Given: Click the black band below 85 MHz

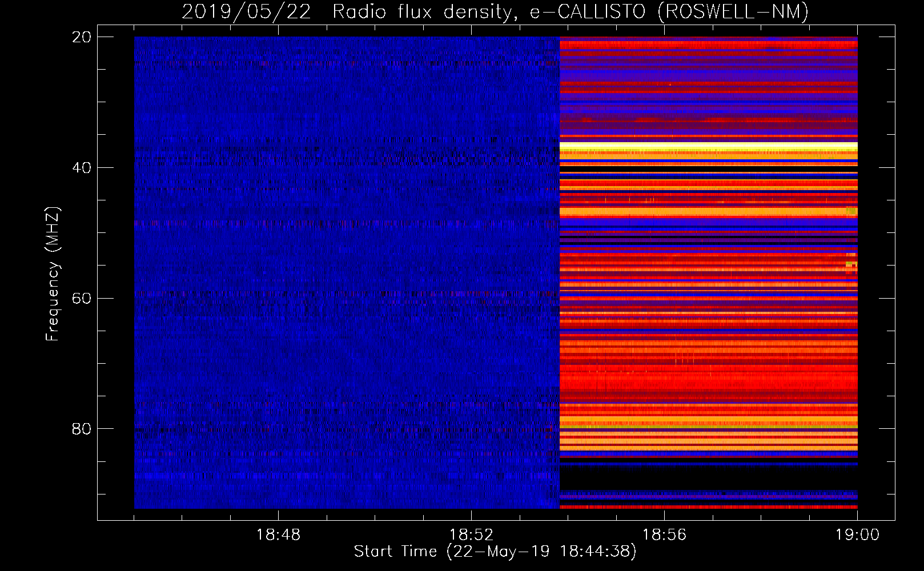Looking at the screenshot, I should (708, 478).
